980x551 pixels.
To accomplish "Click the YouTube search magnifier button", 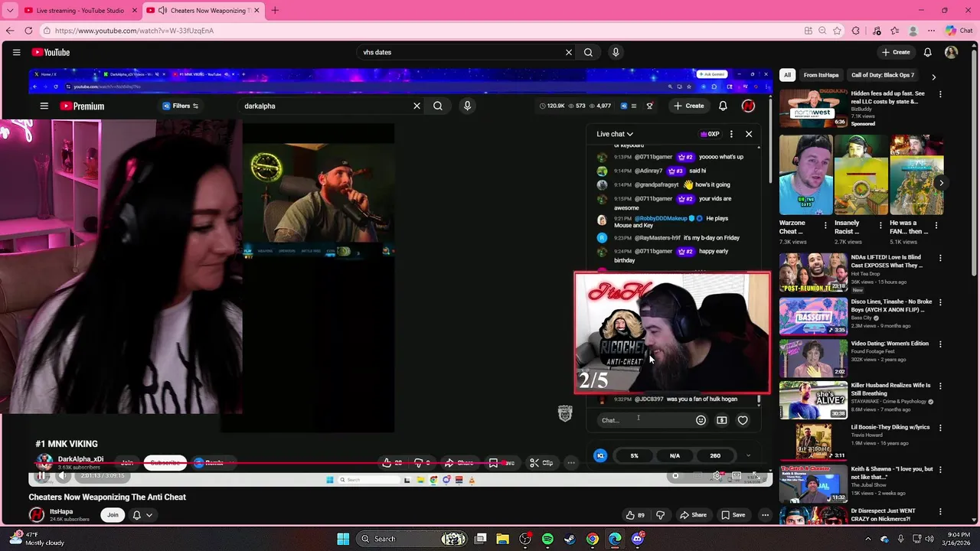I will tap(588, 52).
